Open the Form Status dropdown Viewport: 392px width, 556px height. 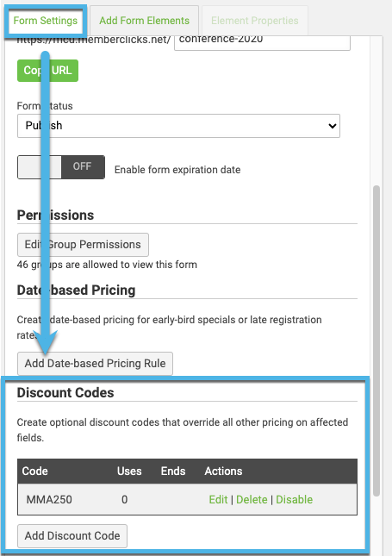pos(178,126)
